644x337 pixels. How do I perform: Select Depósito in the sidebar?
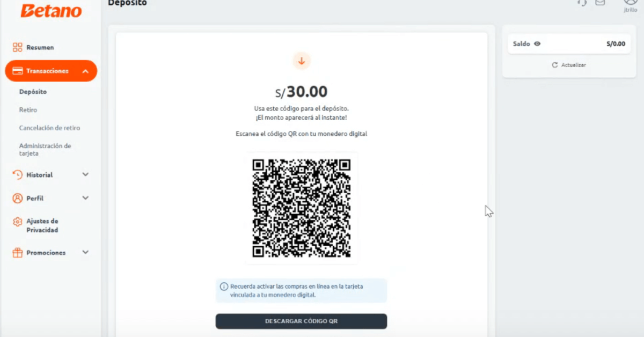[x=33, y=92]
